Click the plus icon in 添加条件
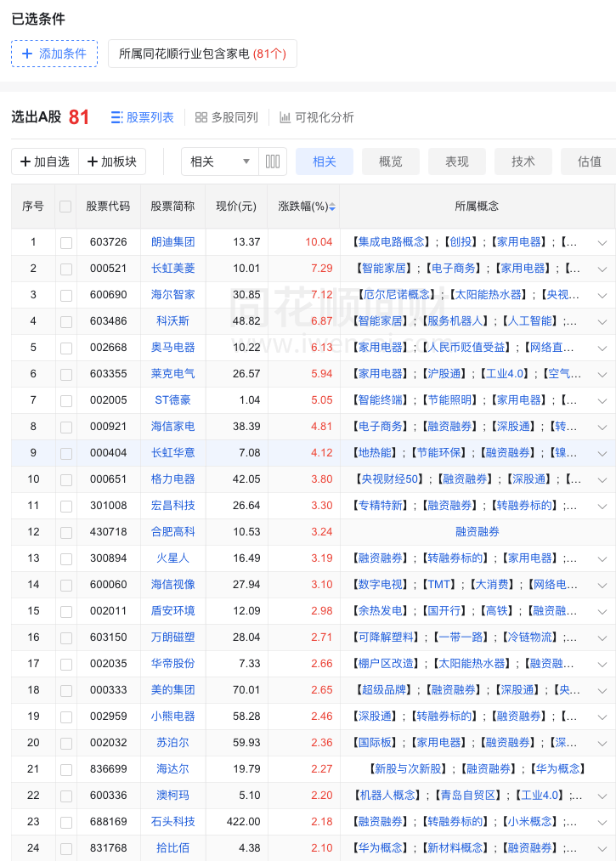616x861 pixels. pyautogui.click(x=27, y=54)
